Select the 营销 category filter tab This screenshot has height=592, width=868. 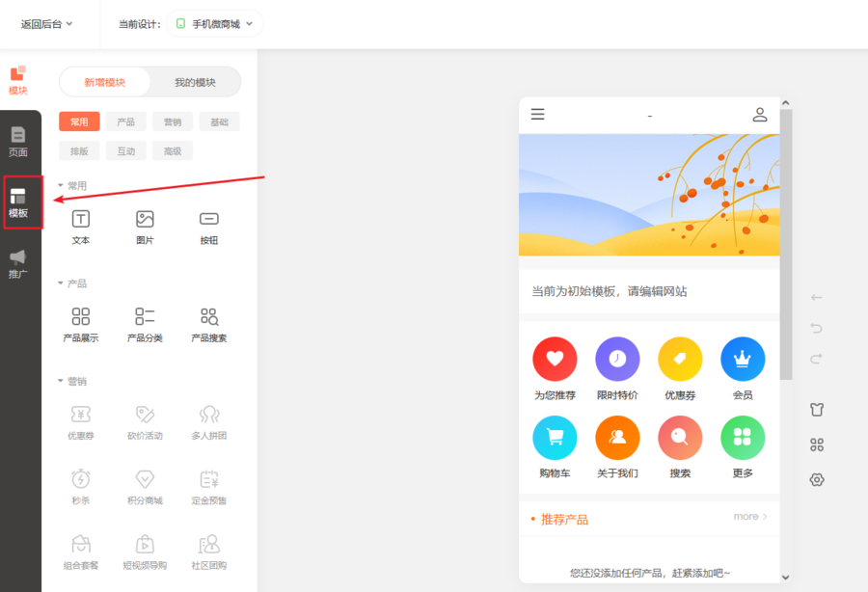point(172,121)
